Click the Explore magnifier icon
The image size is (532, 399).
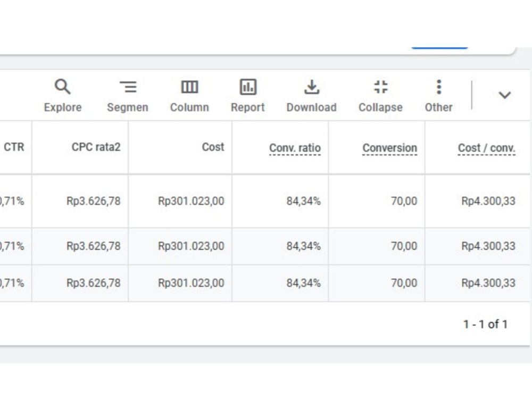62,87
